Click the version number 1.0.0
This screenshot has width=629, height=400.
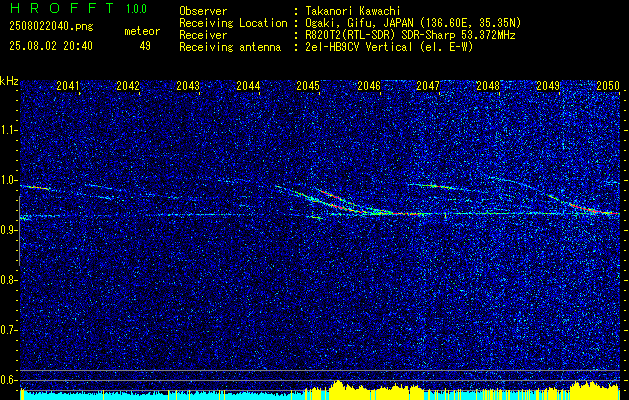pyautogui.click(x=136, y=8)
